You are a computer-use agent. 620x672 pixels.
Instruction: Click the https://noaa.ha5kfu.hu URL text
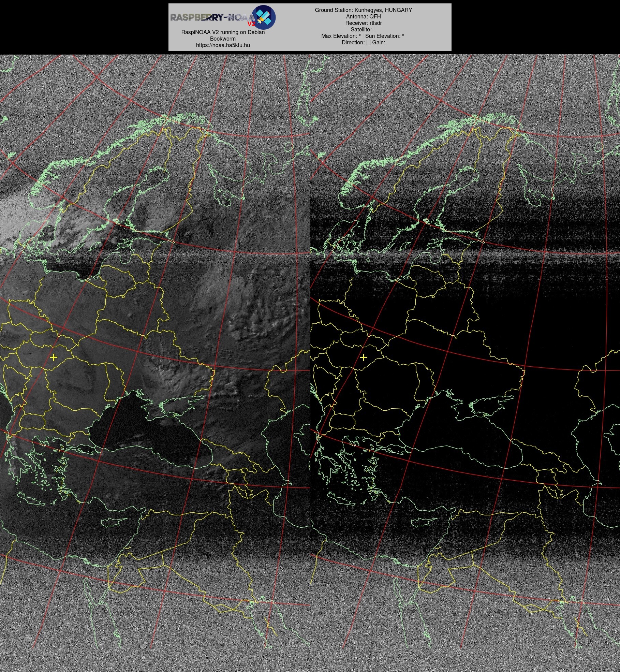(x=223, y=45)
